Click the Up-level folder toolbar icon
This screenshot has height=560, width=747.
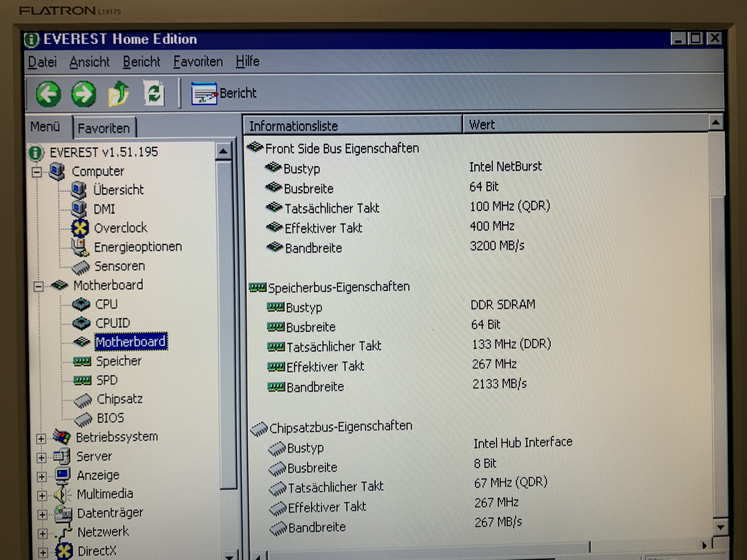118,94
